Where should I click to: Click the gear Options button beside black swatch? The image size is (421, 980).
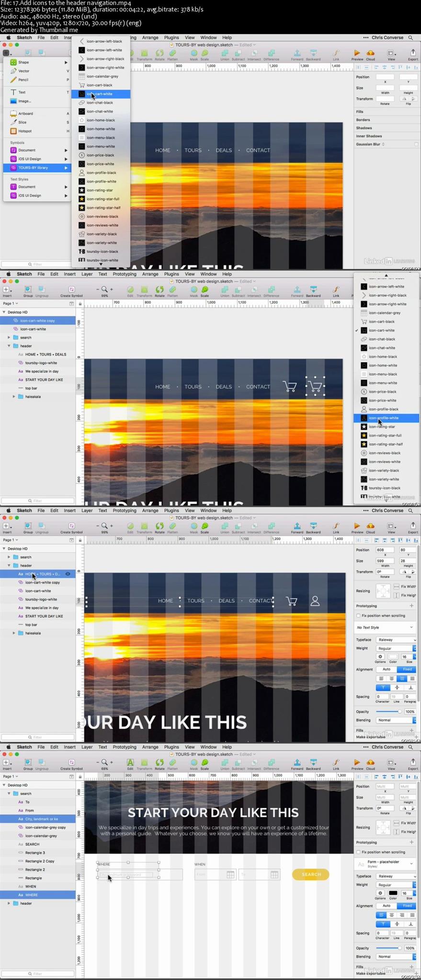380,893
